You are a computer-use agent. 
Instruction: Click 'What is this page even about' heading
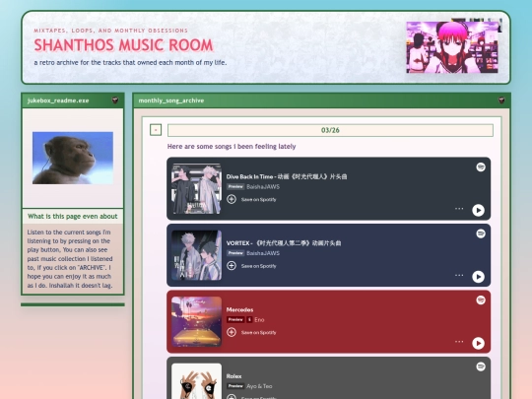[73, 216]
